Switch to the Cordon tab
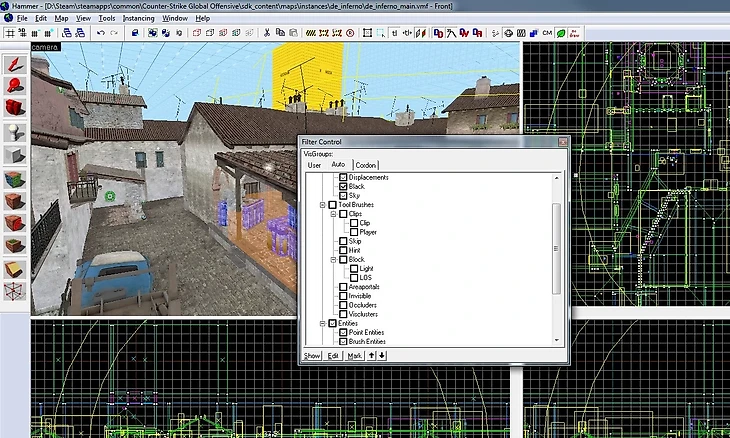 [x=366, y=165]
